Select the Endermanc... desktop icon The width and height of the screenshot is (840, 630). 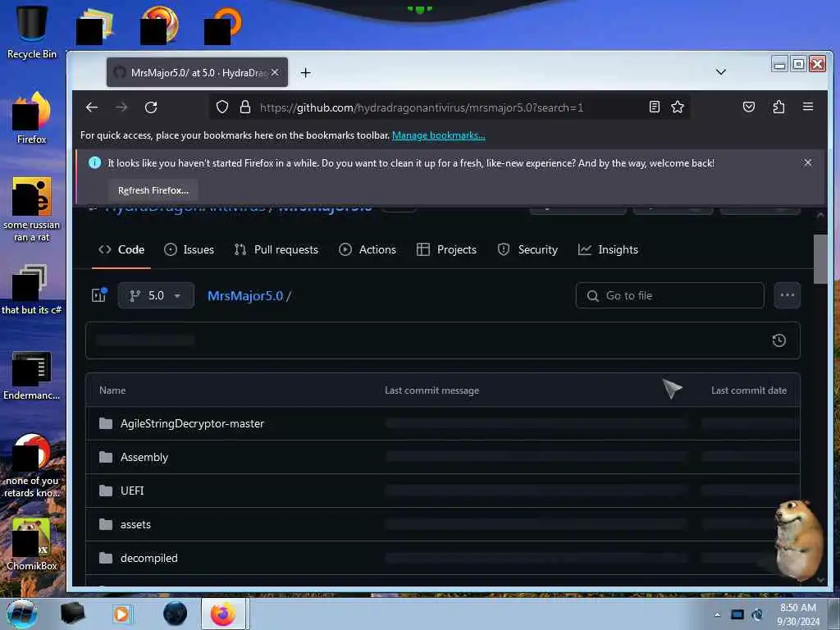click(32, 375)
